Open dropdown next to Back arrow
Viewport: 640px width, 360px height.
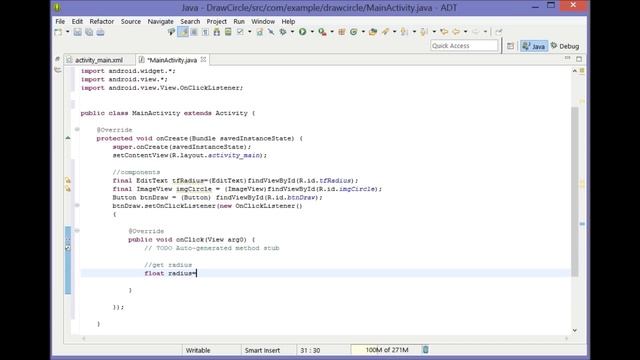click(465, 32)
